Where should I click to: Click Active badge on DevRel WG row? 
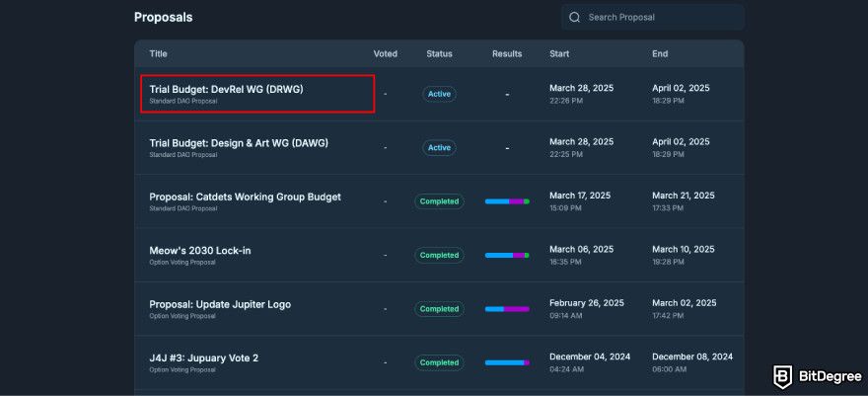[x=439, y=94]
